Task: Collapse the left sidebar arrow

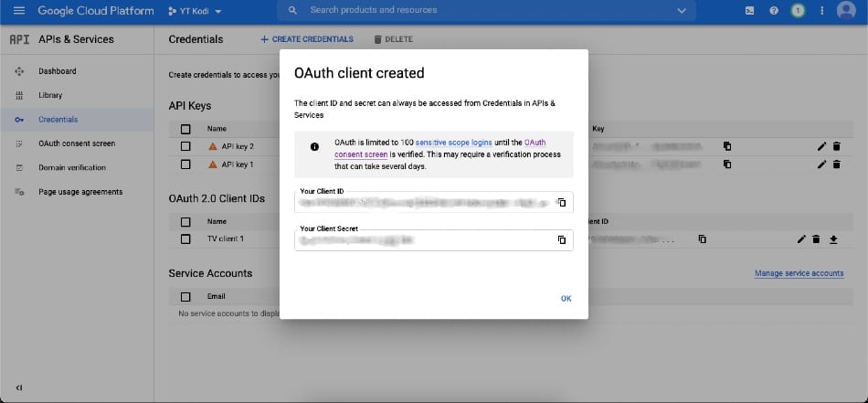Action: point(19,387)
